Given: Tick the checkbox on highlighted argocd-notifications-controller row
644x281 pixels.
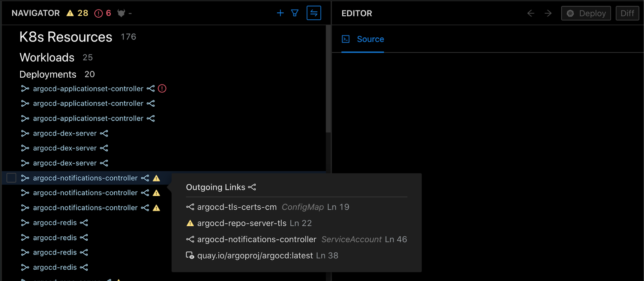Looking at the screenshot, I should [x=11, y=178].
